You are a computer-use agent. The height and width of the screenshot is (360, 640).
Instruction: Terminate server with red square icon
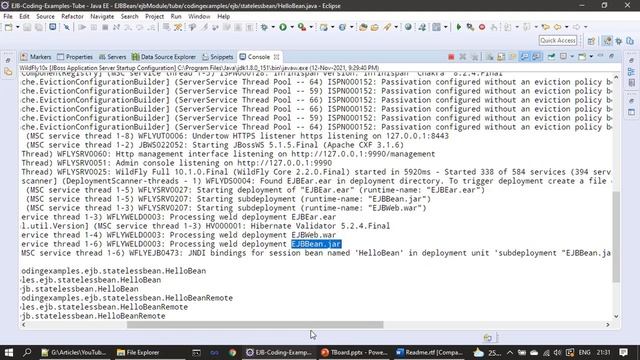tap(451, 57)
